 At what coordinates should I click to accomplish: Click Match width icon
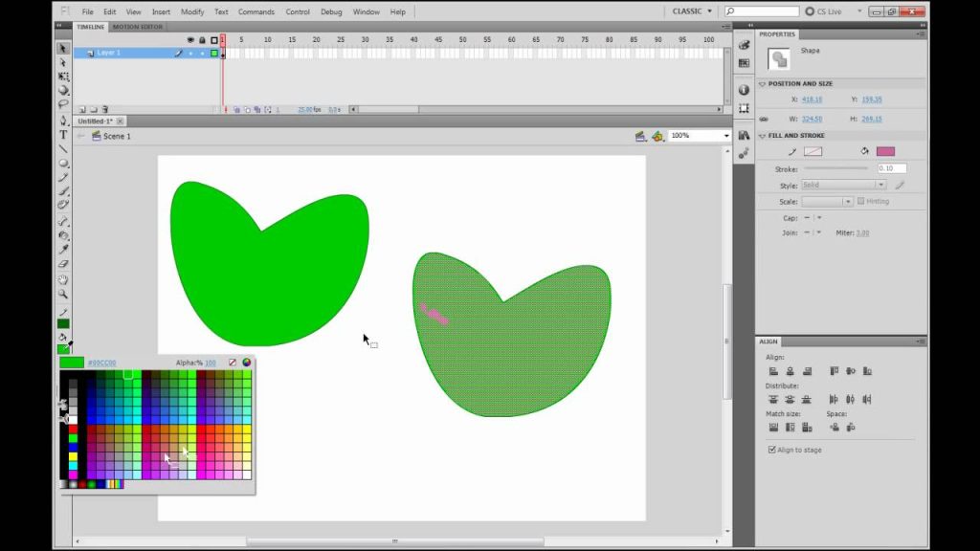773,428
